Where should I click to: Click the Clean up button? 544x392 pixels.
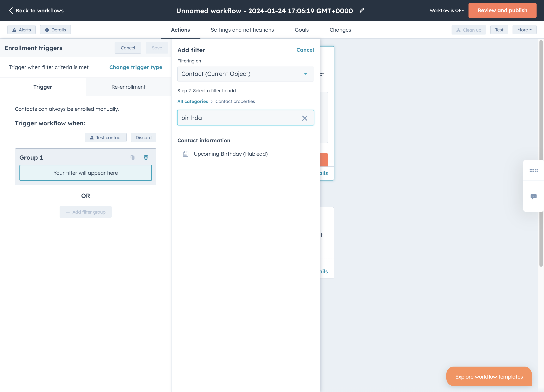469,30
